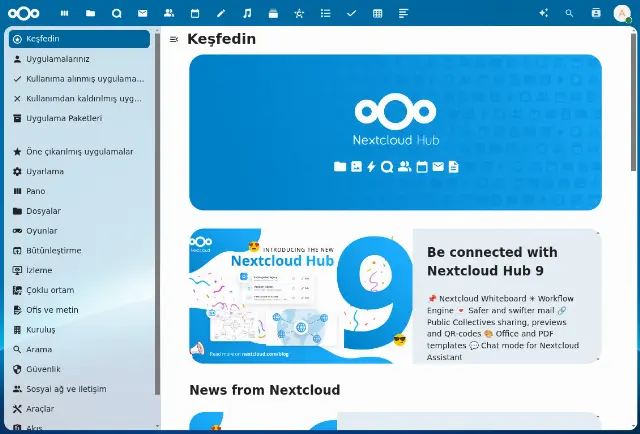Open the Güvenlik category
This screenshot has height=434, width=640.
(x=80, y=369)
